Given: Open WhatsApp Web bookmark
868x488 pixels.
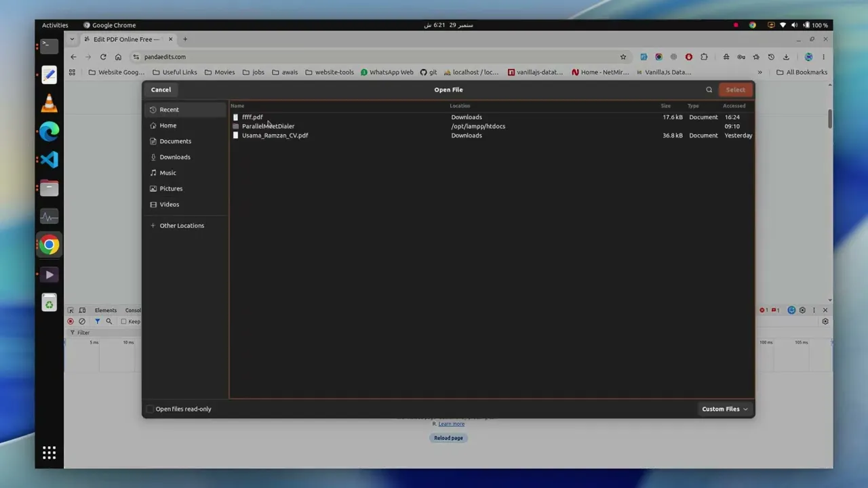Looking at the screenshot, I should [387, 73].
